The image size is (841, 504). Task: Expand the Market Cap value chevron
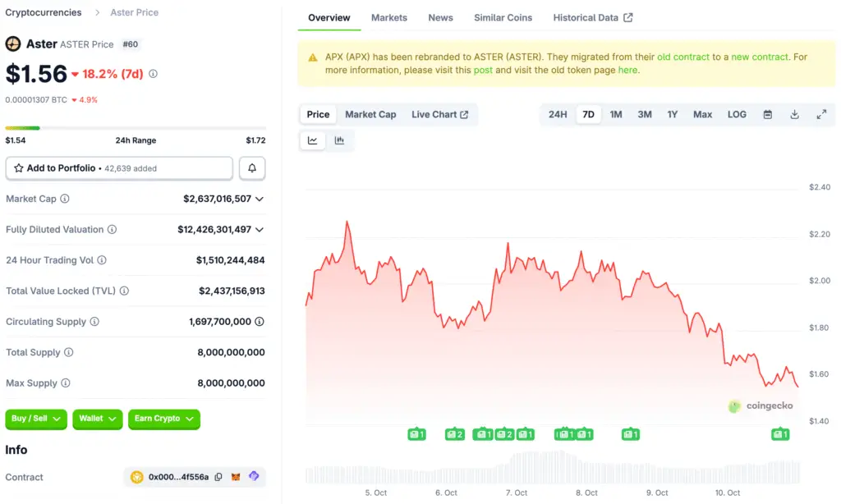click(260, 199)
